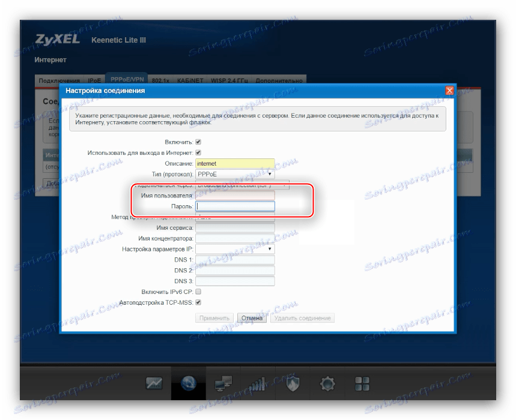The height and width of the screenshot is (420, 516).
Task: Click the Имя сервиса input field
Action: [x=235, y=227]
